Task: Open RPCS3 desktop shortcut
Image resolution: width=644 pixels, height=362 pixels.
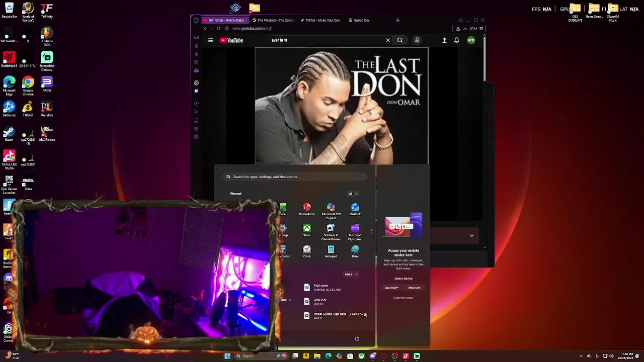Action: [47, 84]
